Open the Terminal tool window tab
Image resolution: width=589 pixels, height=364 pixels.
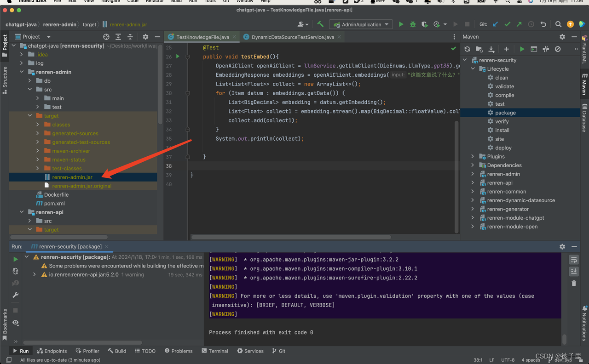pyautogui.click(x=215, y=351)
